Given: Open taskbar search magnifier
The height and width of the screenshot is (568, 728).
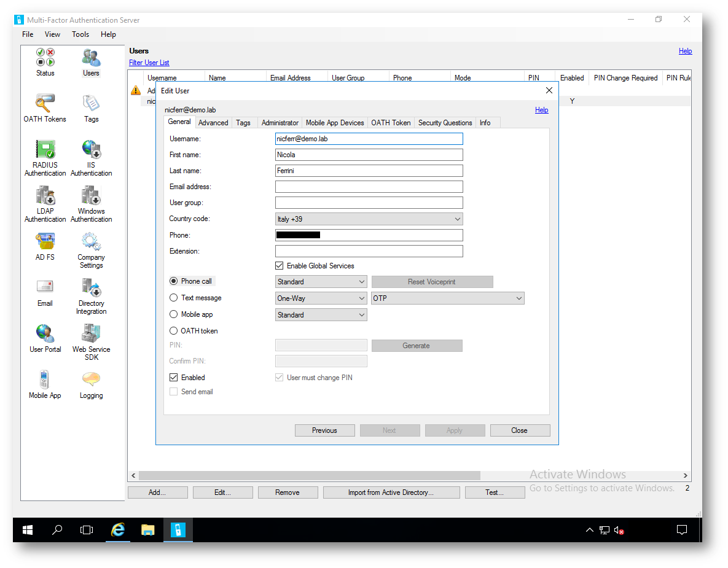Looking at the screenshot, I should 57,530.
